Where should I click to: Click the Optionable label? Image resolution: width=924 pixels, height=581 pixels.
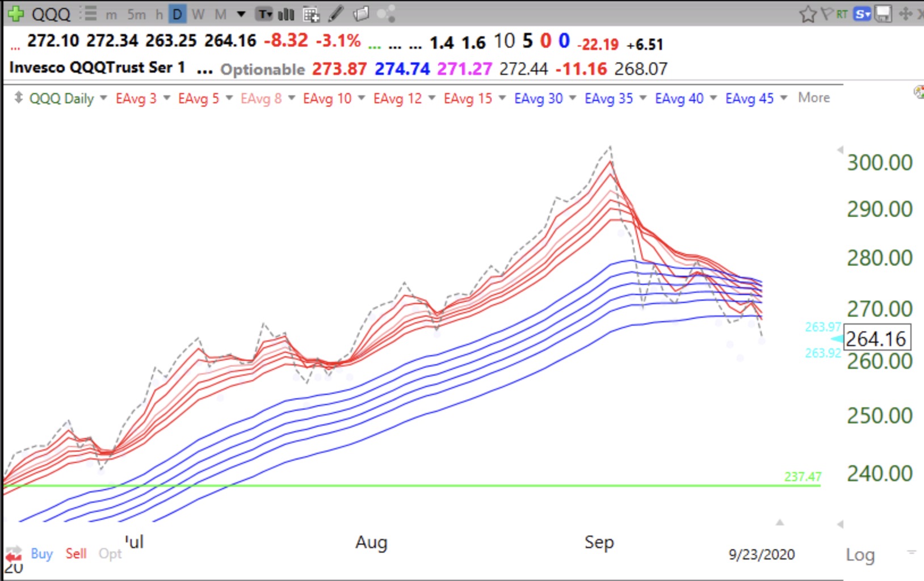(x=263, y=69)
